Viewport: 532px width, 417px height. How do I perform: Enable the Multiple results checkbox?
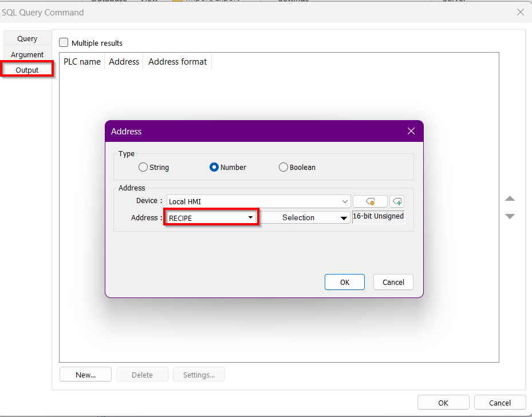pyautogui.click(x=64, y=43)
